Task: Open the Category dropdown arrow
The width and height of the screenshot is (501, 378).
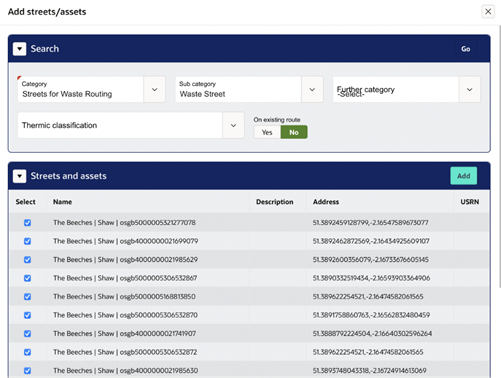Action: [155, 89]
